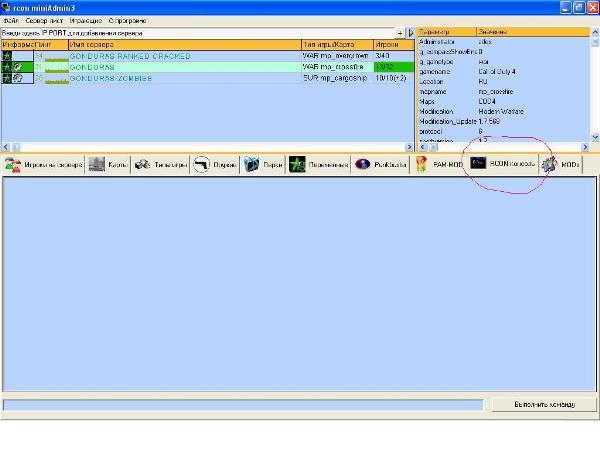
Task: Click the Информация column header
Action: tap(18, 45)
